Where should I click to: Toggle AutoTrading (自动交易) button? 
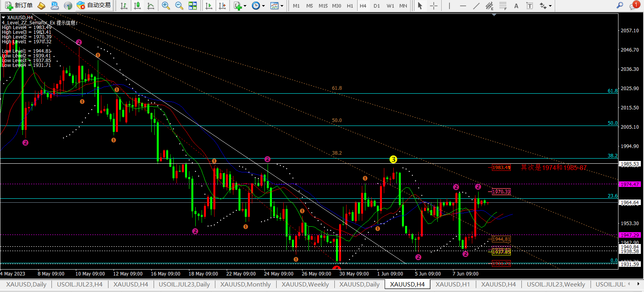(94, 6)
